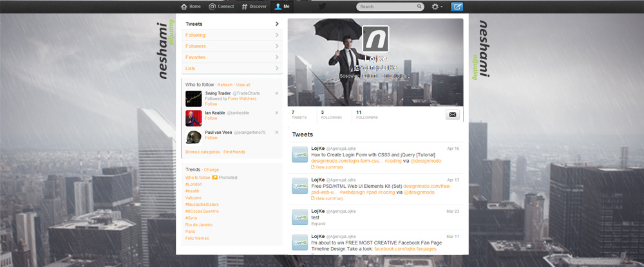Open the Paris trend
The height and width of the screenshot is (267, 644).
pos(190,232)
